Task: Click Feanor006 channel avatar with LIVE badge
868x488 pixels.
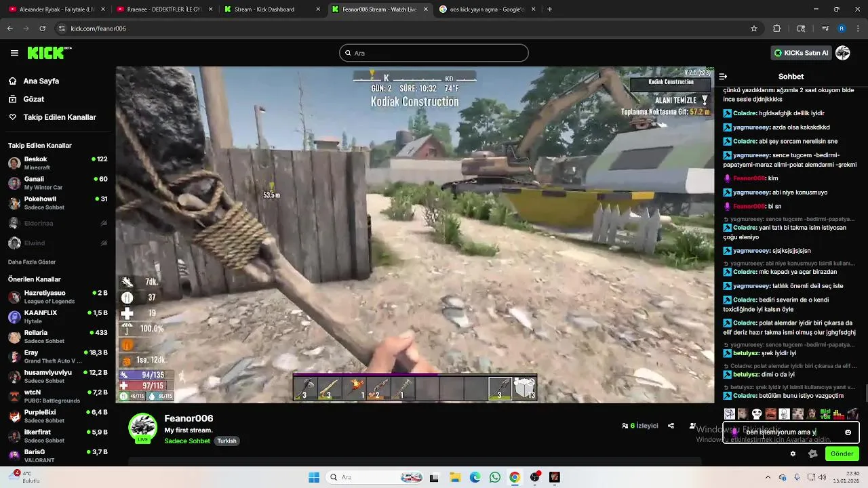Action: (x=142, y=428)
